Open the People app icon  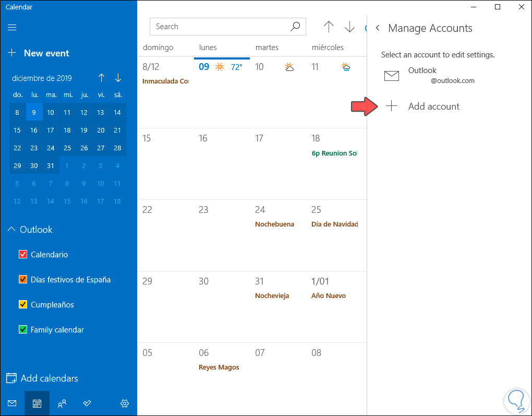point(62,403)
